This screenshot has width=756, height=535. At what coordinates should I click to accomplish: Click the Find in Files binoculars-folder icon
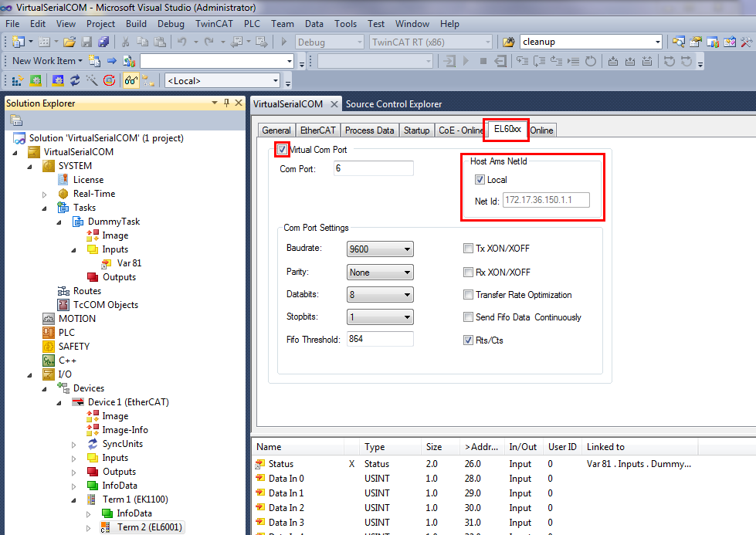pyautogui.click(x=509, y=42)
